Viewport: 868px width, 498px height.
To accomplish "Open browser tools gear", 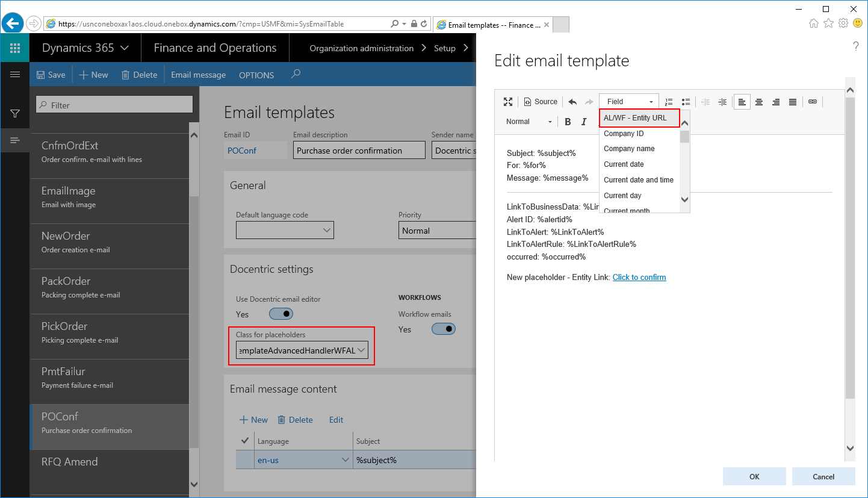I will [843, 23].
